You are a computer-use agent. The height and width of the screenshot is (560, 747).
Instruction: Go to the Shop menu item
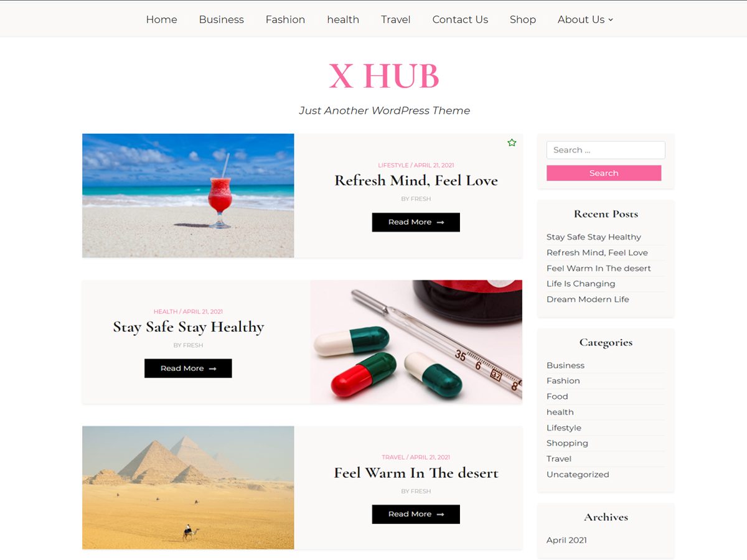point(523,19)
